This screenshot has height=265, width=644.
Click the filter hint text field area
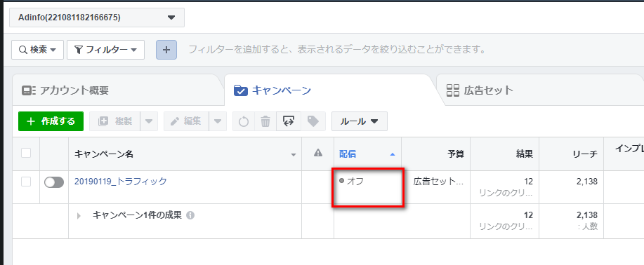[x=337, y=50]
